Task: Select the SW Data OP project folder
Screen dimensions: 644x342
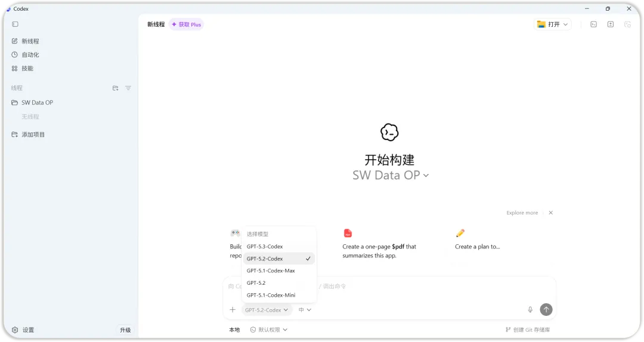Action: (32, 102)
